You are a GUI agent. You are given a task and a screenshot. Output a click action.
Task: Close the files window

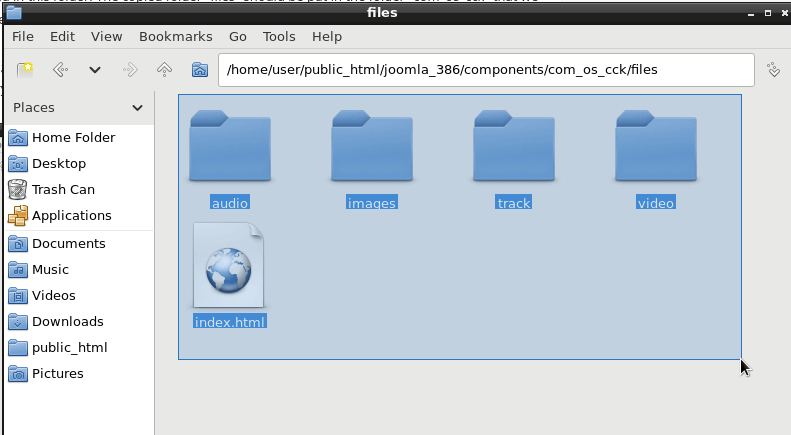pos(784,13)
